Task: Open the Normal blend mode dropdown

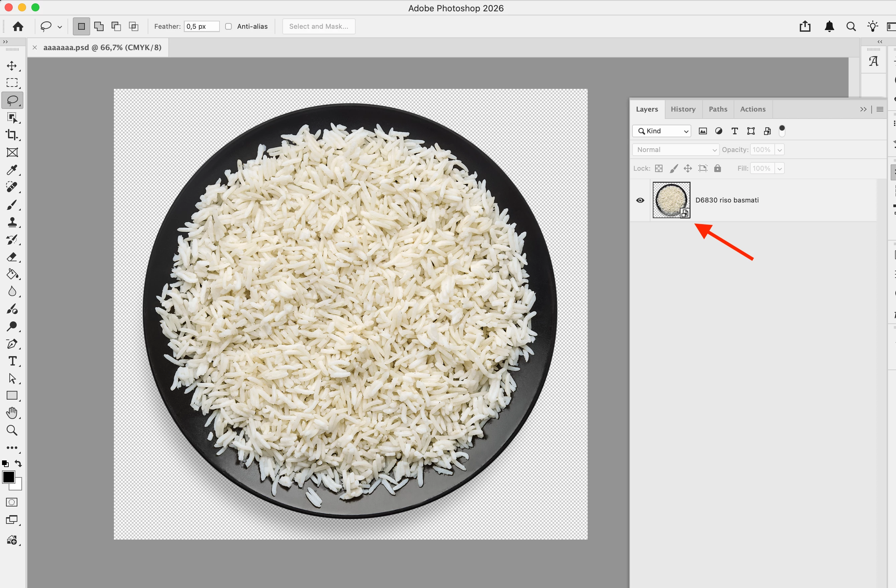Action: coord(676,150)
